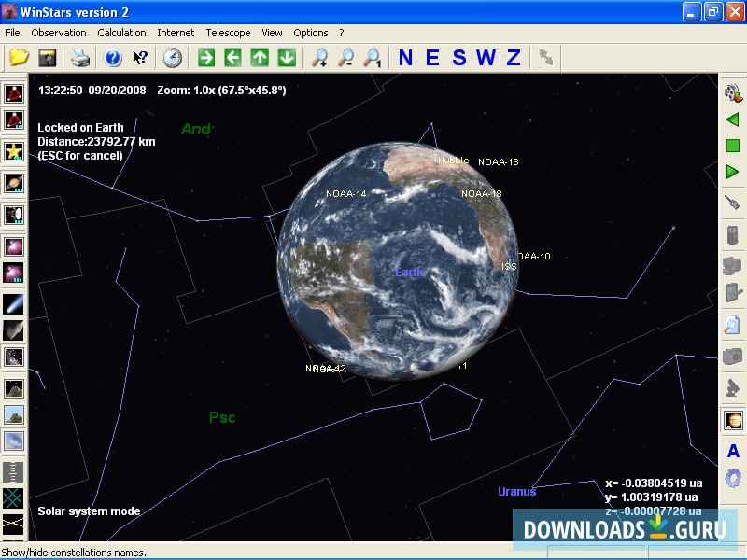Viewport: 747px width, 560px height.
Task: Open the find object magnifier page icon
Action: pos(733,324)
